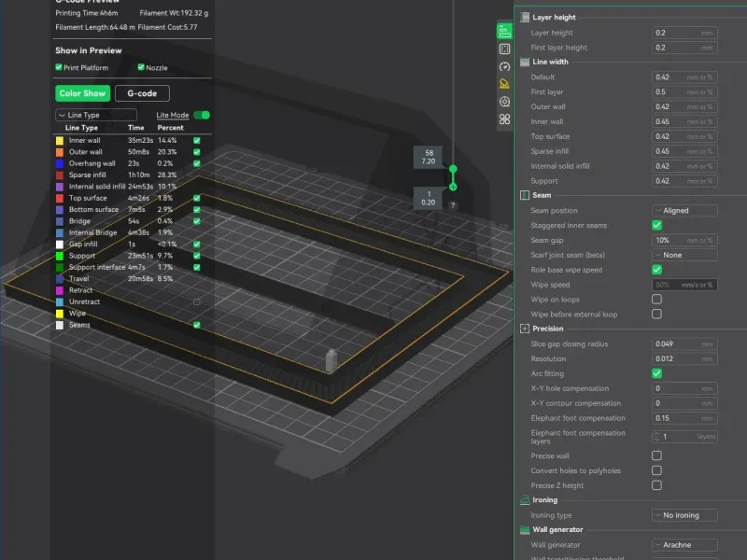Image resolution: width=747 pixels, height=560 pixels.
Task: Uncheck the Nozzle preview checkbox
Action: tap(141, 67)
